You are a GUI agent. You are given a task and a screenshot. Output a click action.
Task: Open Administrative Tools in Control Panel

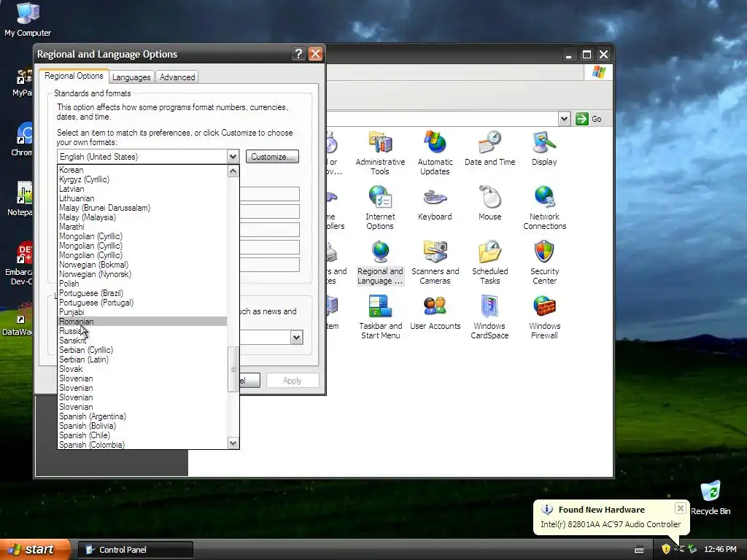(x=380, y=152)
